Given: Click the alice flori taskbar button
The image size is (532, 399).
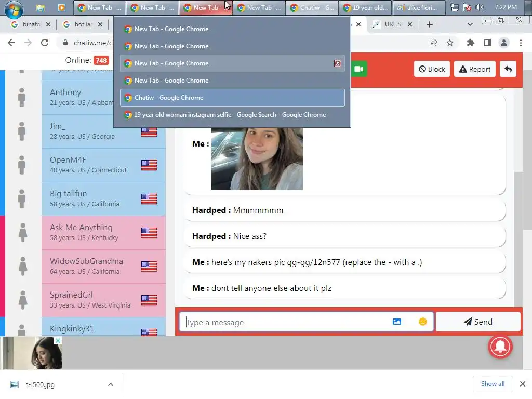Looking at the screenshot, I should pyautogui.click(x=419, y=8).
